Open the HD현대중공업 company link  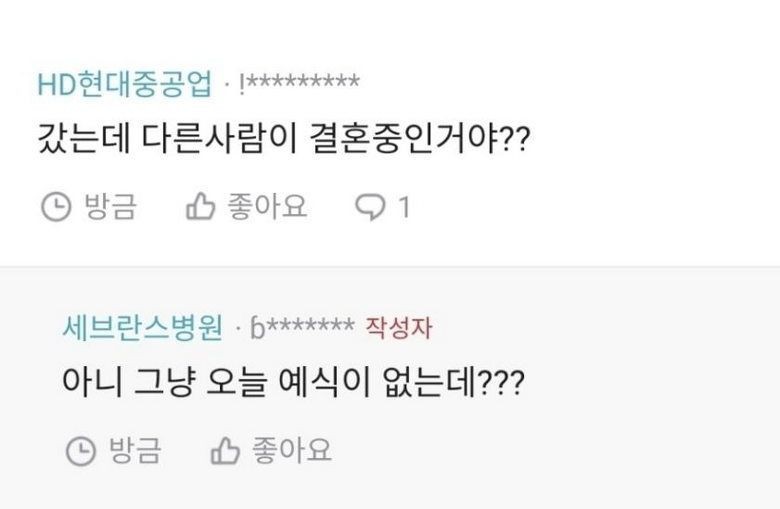click(x=125, y=84)
